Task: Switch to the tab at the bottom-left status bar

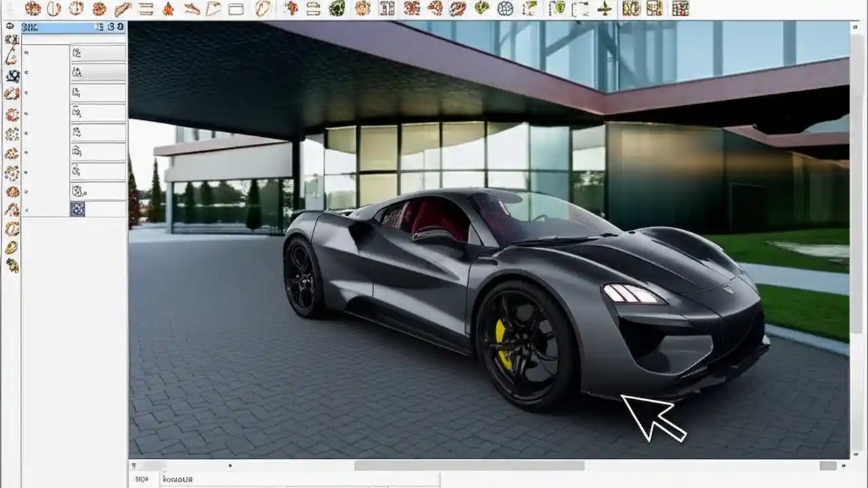Action: tap(142, 479)
